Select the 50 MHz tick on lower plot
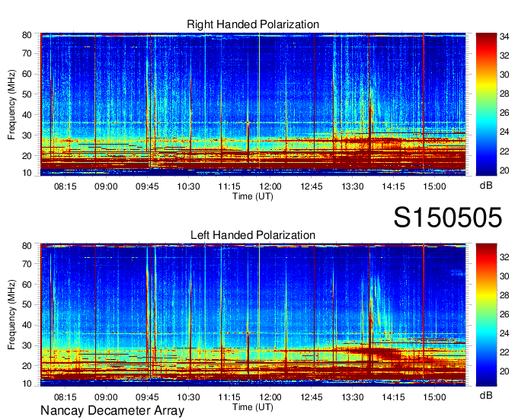This screenshot has width=518, height=420. [27, 305]
